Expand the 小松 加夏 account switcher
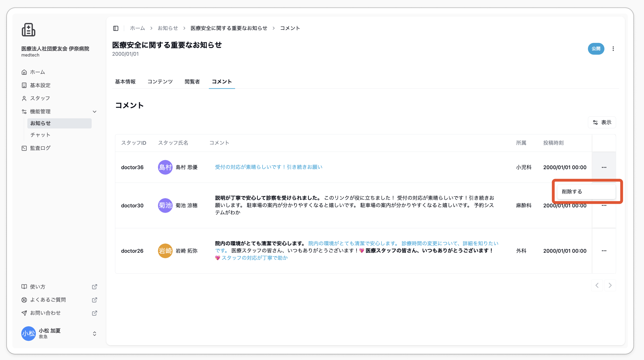The height and width of the screenshot is (360, 644). pyautogui.click(x=94, y=334)
